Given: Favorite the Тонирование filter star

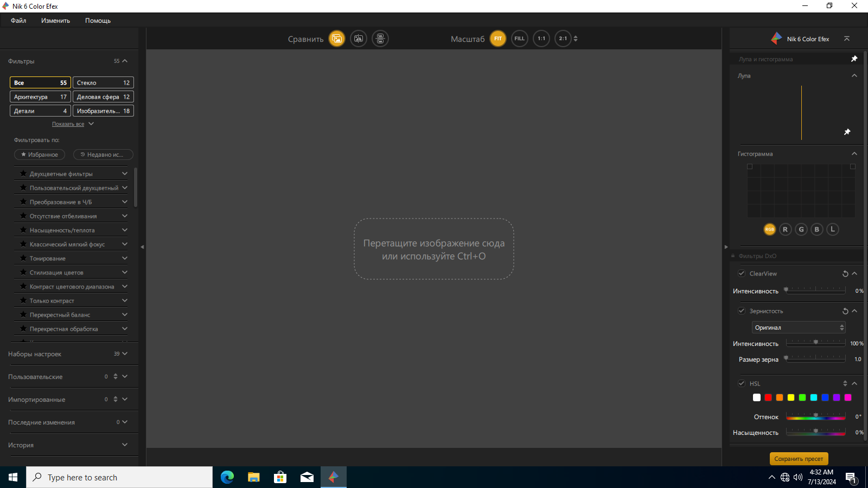Looking at the screenshot, I should (23, 258).
